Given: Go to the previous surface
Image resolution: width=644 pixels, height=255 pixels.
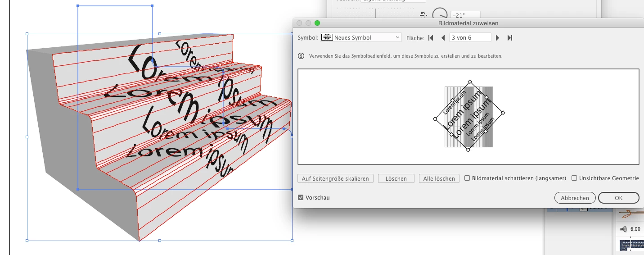Looking at the screenshot, I should point(443,38).
